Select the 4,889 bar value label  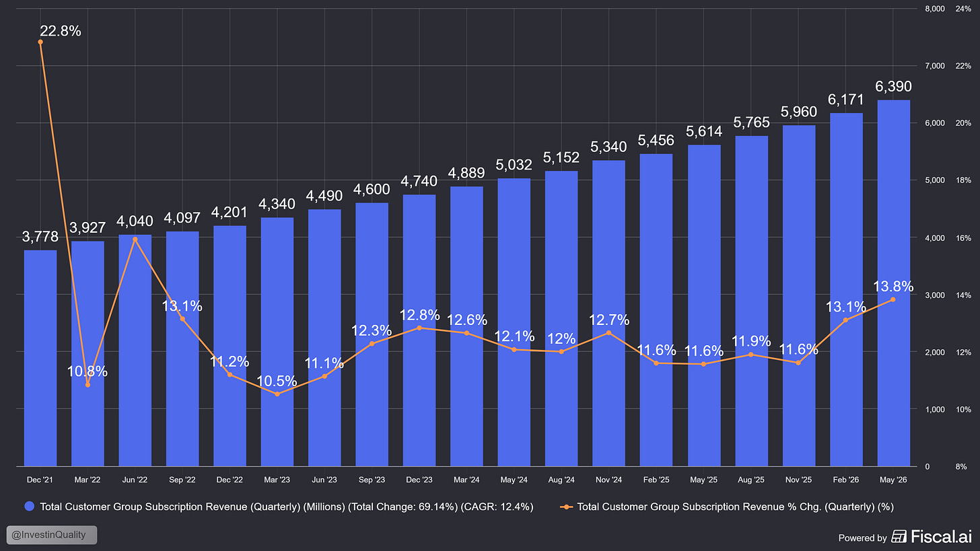click(466, 173)
